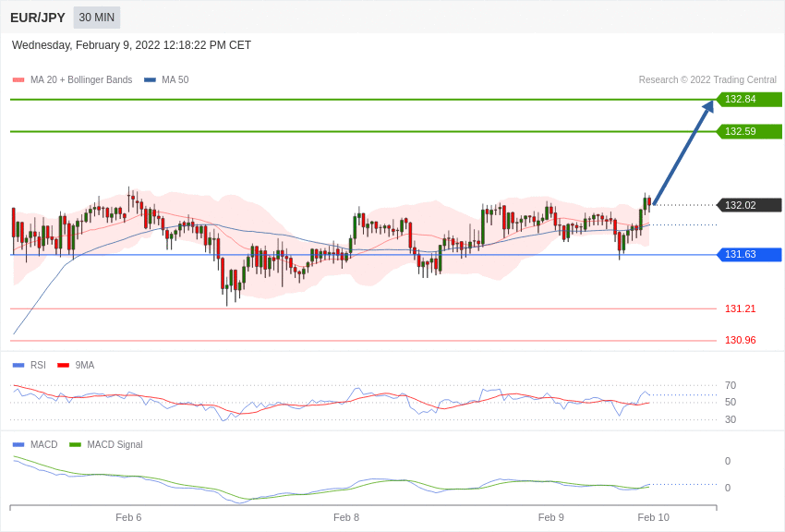Click the blue MACD legend swatch
Viewport: 785px width, 532px height.
point(18,445)
